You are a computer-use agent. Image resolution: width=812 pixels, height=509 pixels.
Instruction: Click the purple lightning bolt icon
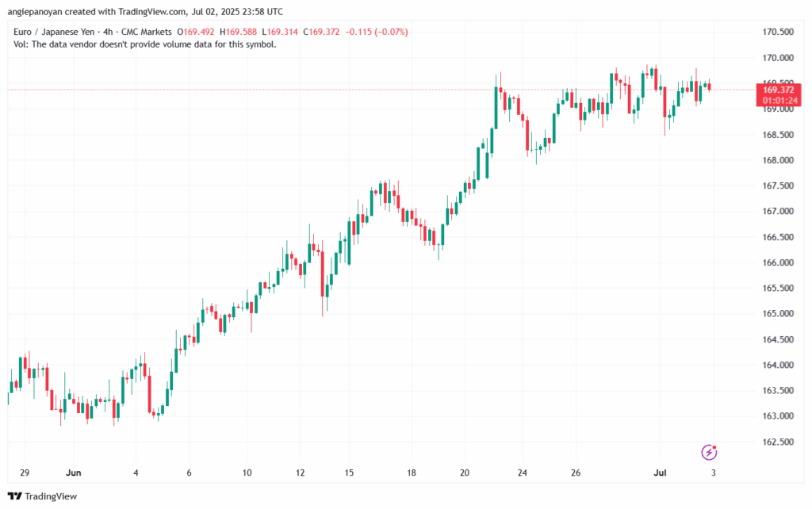pos(710,452)
